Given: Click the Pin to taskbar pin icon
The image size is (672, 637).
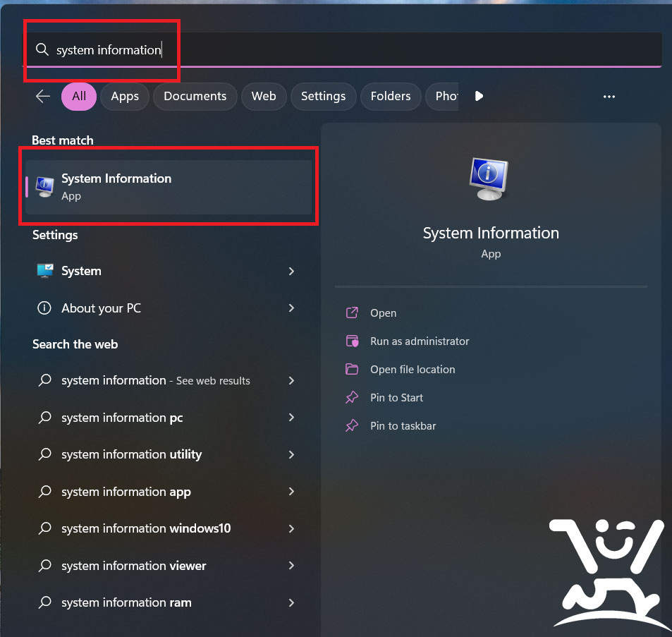Looking at the screenshot, I should (352, 425).
